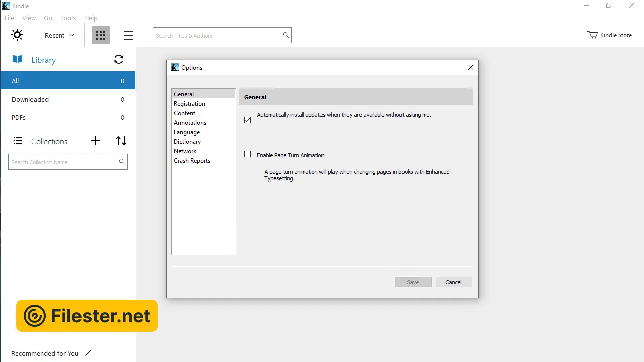The image size is (644, 362).
Task: Toggle the brightness theme sun icon
Action: coord(17,35)
